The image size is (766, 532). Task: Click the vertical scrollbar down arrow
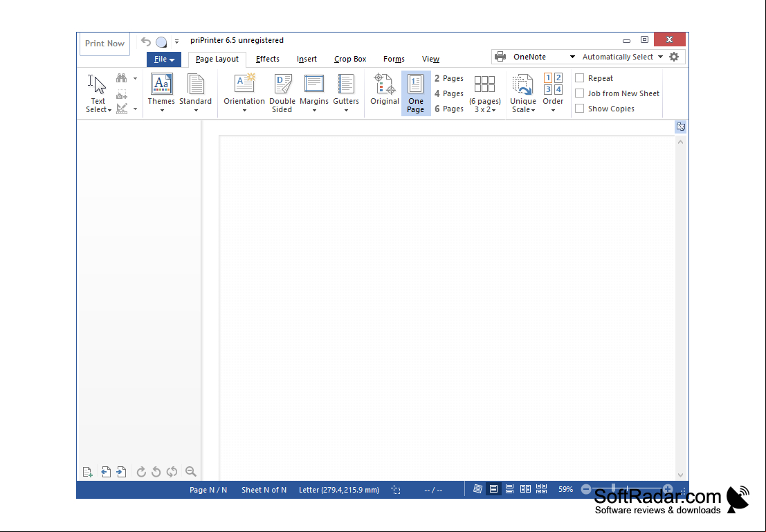680,475
